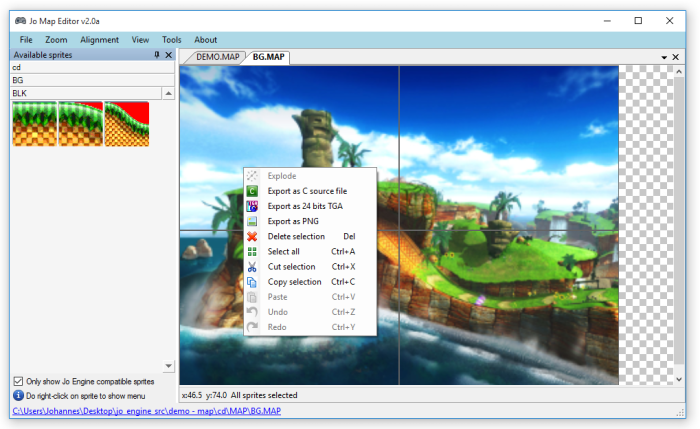Open the File menu
This screenshot has width=700, height=429.
point(26,40)
